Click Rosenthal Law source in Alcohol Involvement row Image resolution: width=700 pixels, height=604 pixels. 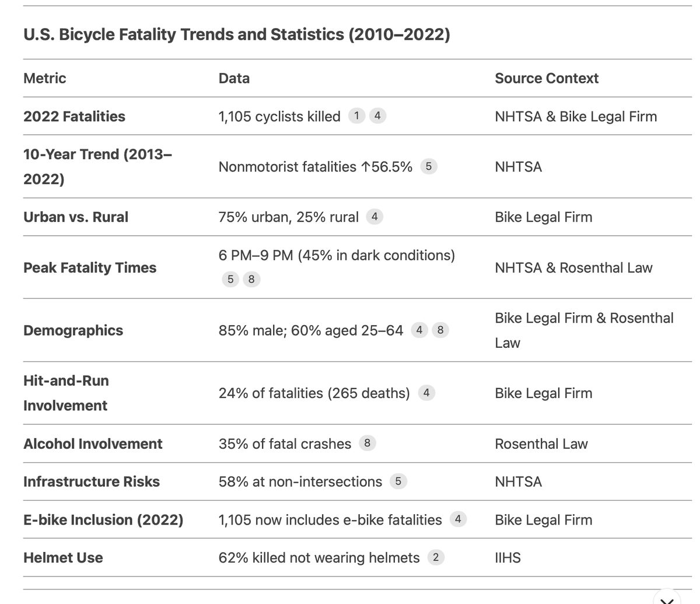coord(541,444)
